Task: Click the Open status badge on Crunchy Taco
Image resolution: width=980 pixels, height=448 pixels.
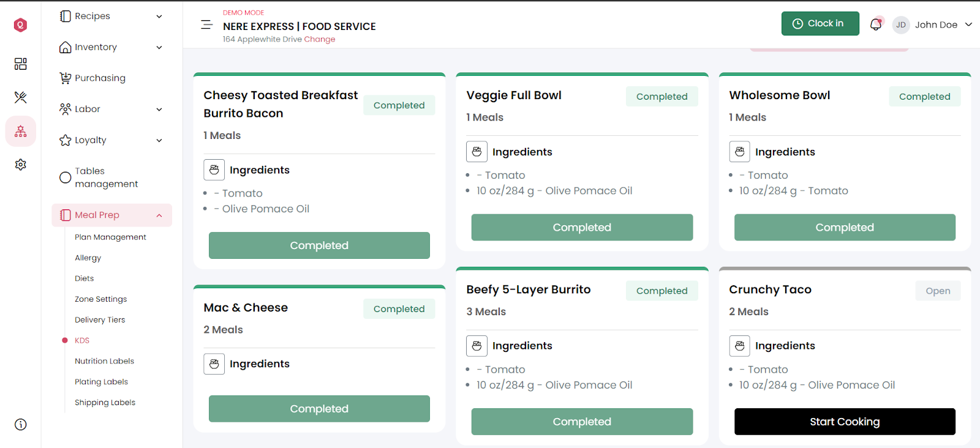Action: click(x=938, y=291)
